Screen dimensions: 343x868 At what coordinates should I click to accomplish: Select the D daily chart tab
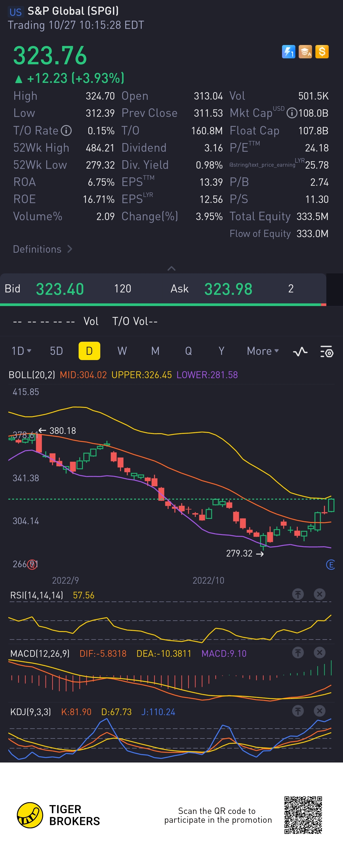pos(89,351)
